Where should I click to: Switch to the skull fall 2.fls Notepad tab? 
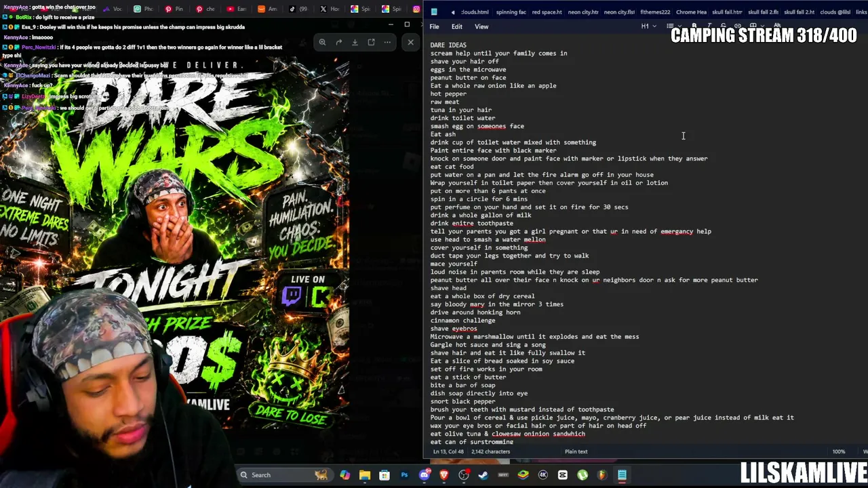click(763, 12)
